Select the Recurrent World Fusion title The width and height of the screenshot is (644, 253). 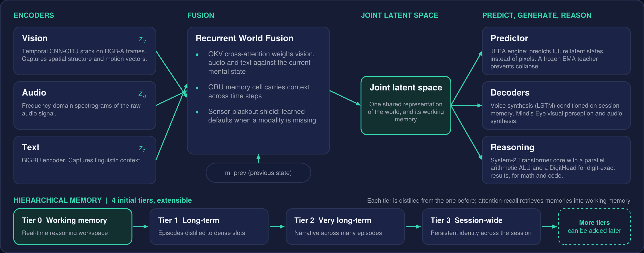coord(244,38)
